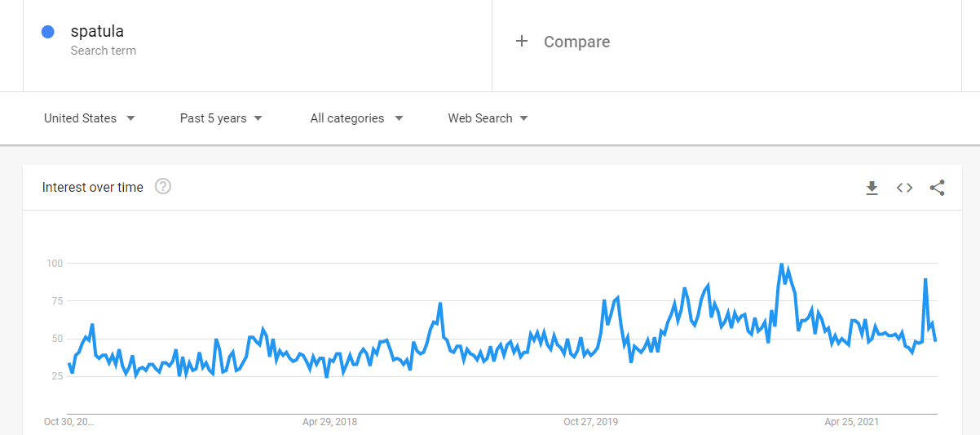980x435 pixels.
Task: Share the interest over time chart
Action: [937, 188]
